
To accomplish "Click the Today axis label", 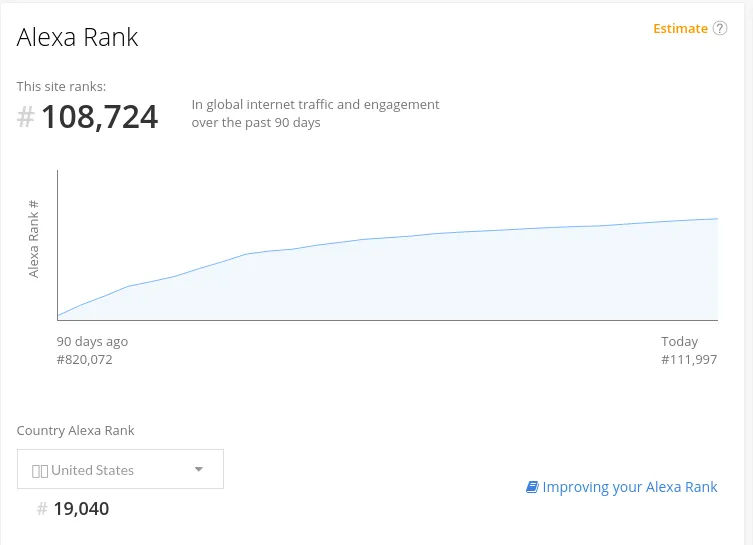I will coord(680,341).
